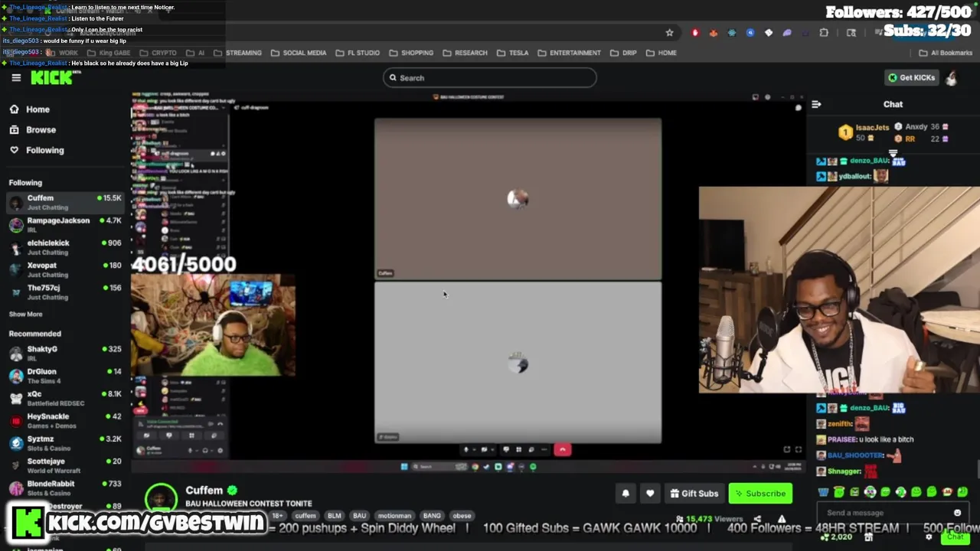Click the 18+ mature tag
980x551 pixels.
click(278, 516)
